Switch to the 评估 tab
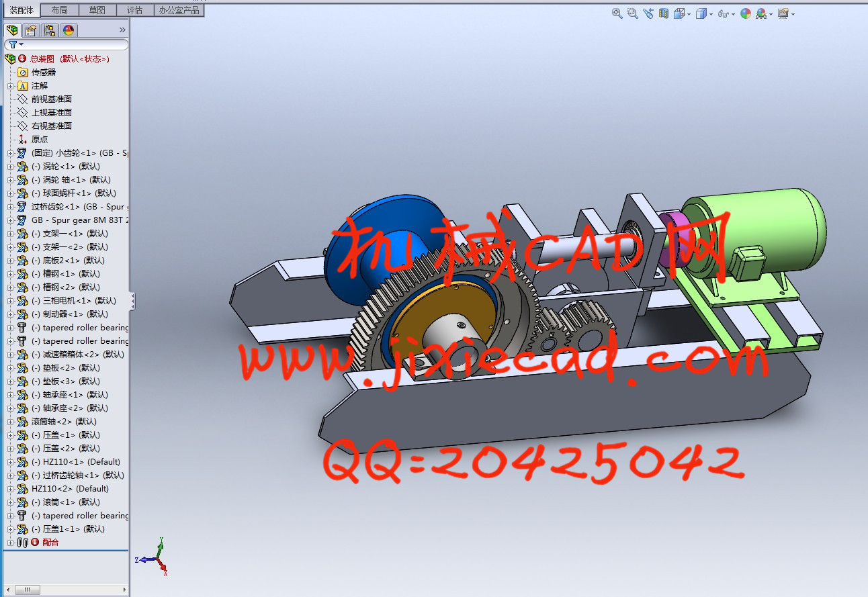This screenshot has height=597, width=868. 134,10
